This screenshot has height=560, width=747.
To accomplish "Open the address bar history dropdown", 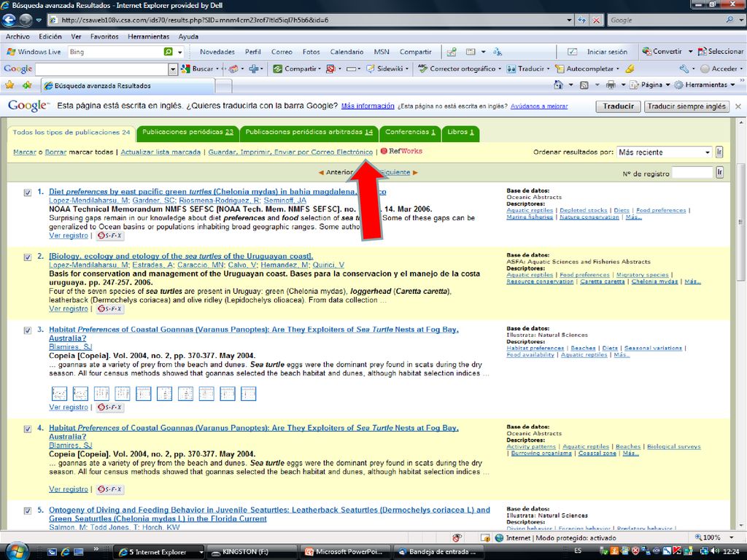I will tap(569, 20).
